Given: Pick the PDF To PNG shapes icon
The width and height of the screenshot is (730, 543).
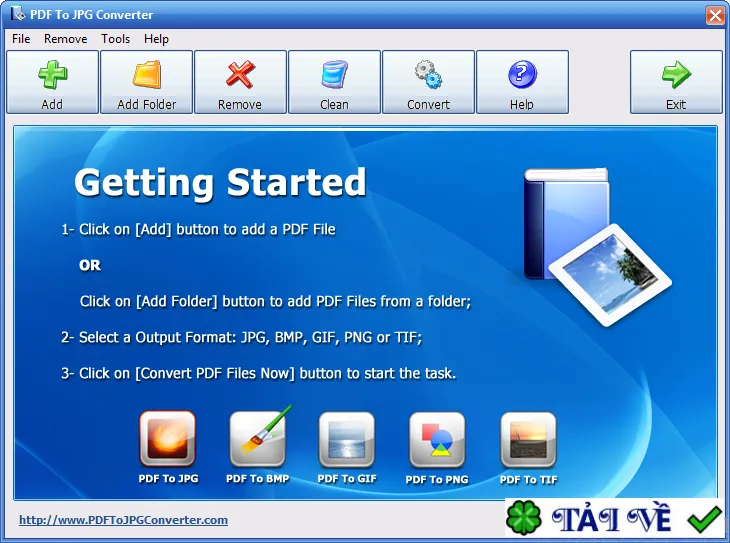Looking at the screenshot, I should point(437,440).
